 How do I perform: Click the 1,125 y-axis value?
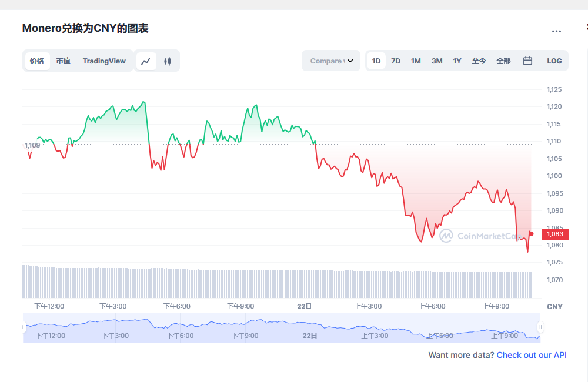(554, 89)
